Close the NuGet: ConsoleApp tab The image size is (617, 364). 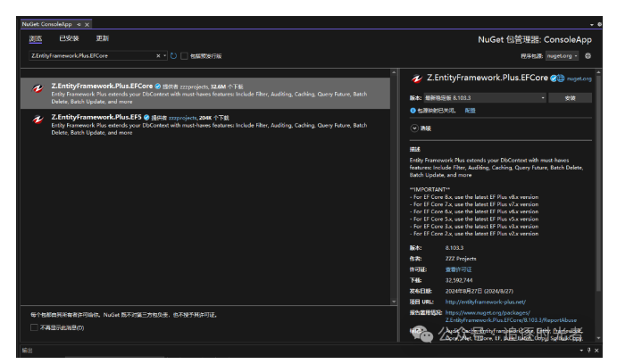point(87,24)
